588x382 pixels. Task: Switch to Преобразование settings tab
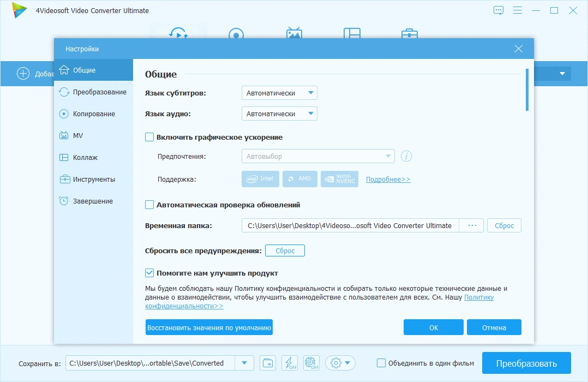point(93,92)
